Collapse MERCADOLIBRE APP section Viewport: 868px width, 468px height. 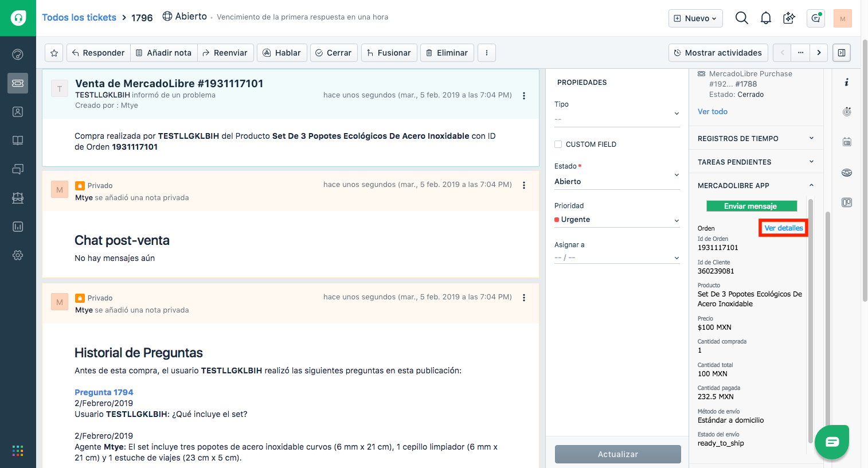tap(756, 185)
